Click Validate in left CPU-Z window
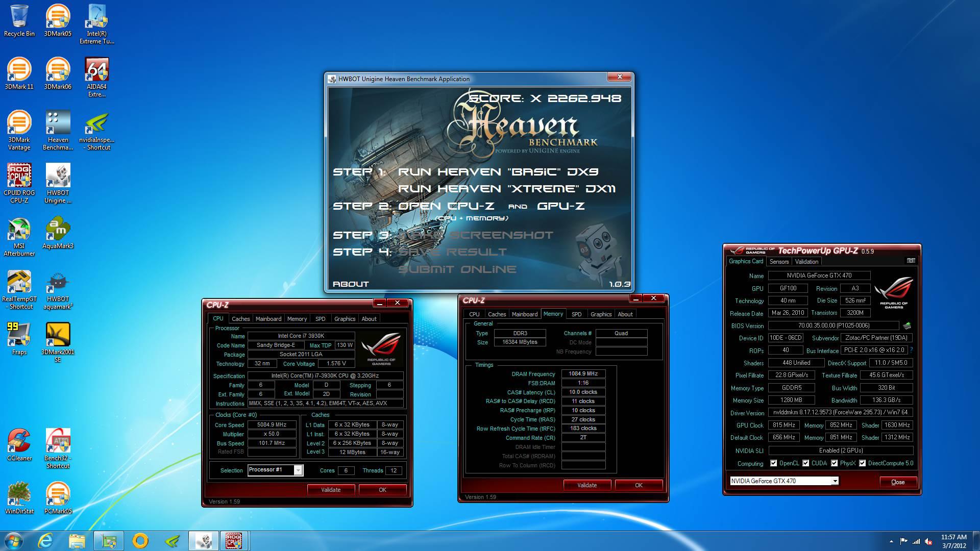The width and height of the screenshot is (980, 551). [331, 489]
